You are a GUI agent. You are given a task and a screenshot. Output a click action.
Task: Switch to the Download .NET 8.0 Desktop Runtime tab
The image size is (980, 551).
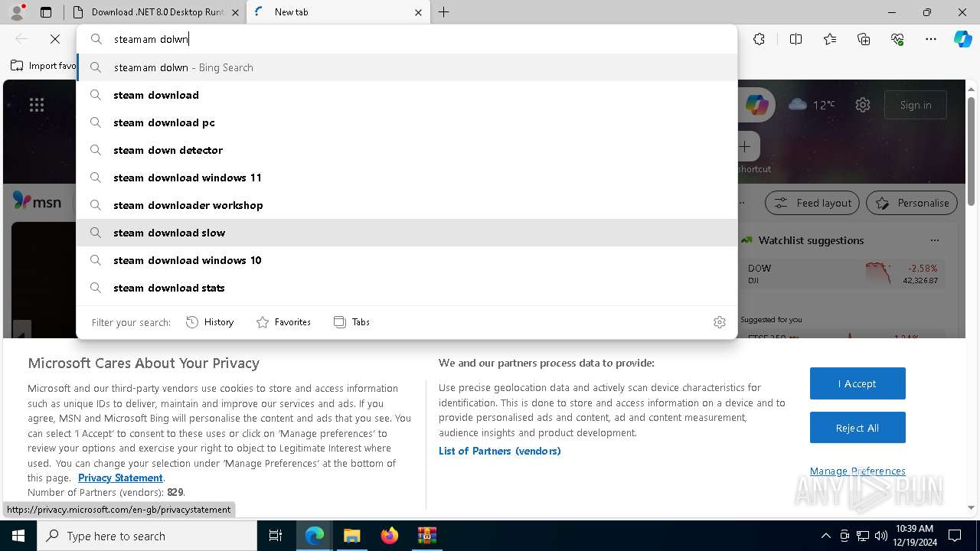coord(156,12)
